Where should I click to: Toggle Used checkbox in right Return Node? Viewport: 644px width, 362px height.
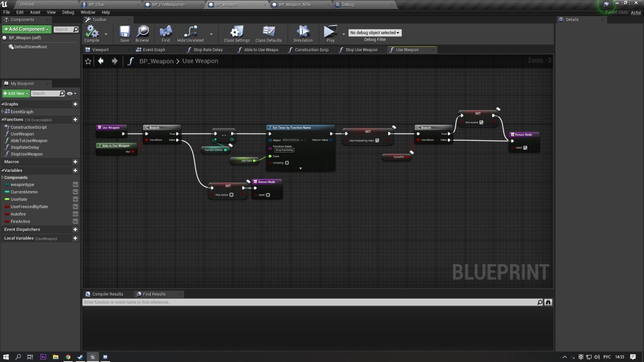tap(525, 148)
